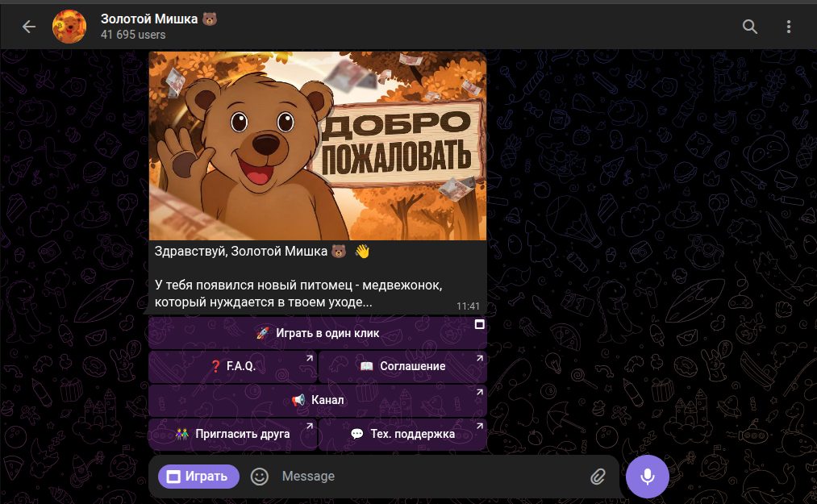Open the emoji picker
Screen dimensions: 817x504
click(x=260, y=477)
